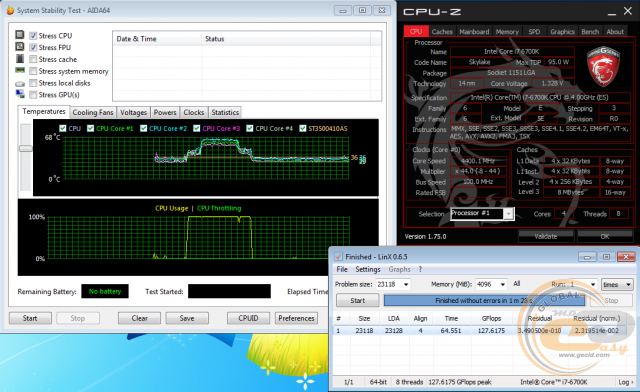Screen dimensions: 640x392
Task: Open CPU-Z Bench tab
Action: [590, 31]
